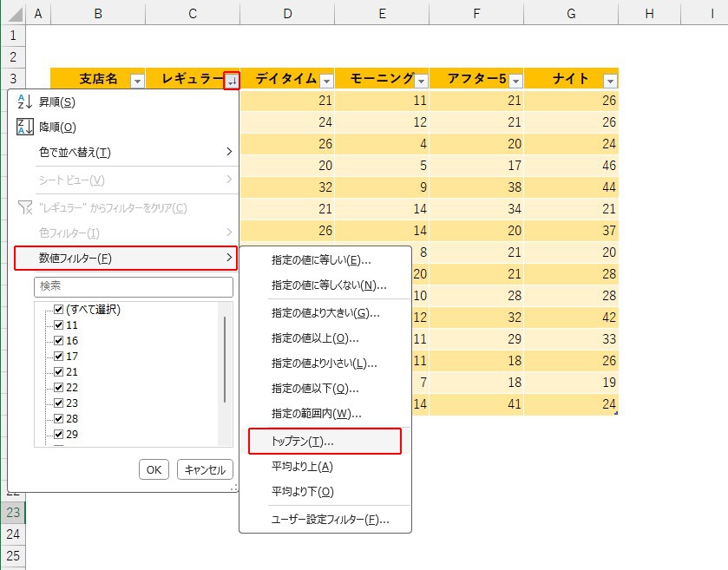Open the アフター5 column filter dropdown

pyautogui.click(x=515, y=81)
